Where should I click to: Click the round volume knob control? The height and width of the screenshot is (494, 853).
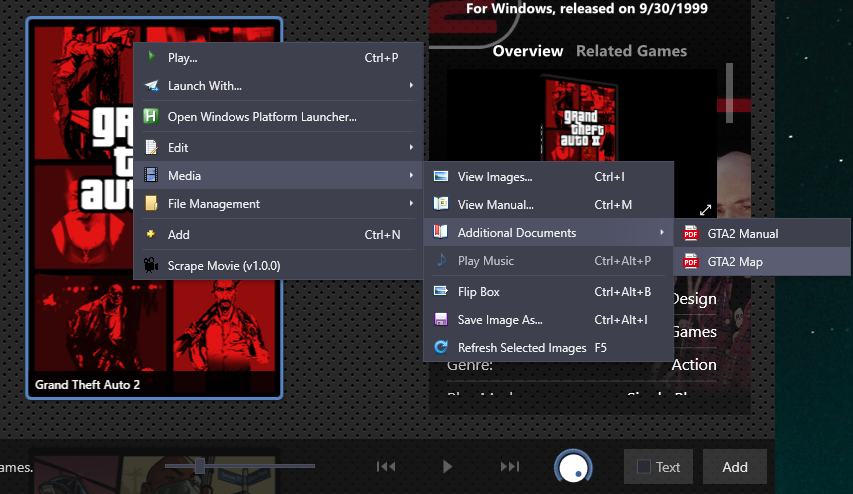coord(573,466)
